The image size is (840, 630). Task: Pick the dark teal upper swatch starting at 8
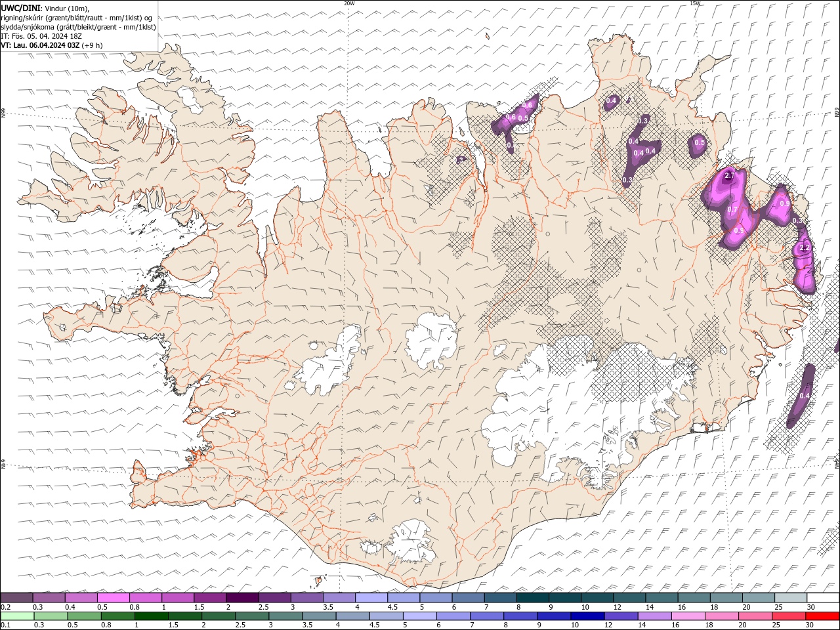pos(533,598)
